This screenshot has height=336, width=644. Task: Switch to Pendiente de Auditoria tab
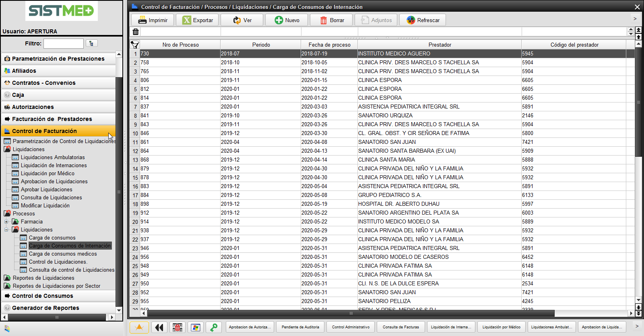[300, 327]
